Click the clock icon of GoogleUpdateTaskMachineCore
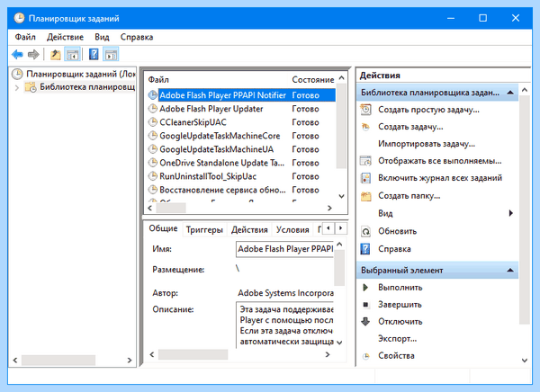Screen dimensions: 540x392 pos(152,136)
